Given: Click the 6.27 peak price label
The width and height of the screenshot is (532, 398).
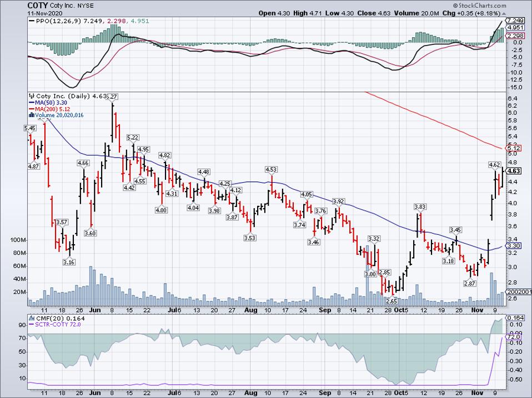Looking at the screenshot, I should coord(113,96).
